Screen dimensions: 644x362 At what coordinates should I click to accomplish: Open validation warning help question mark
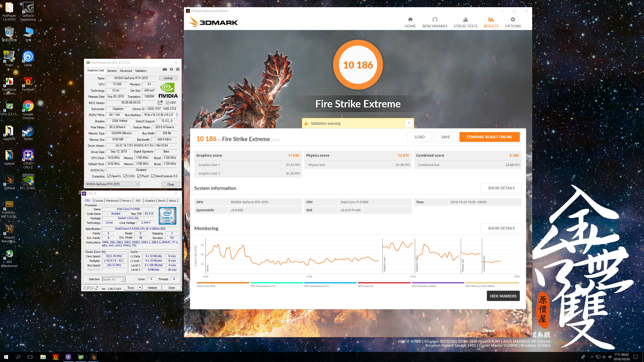[x=409, y=123]
